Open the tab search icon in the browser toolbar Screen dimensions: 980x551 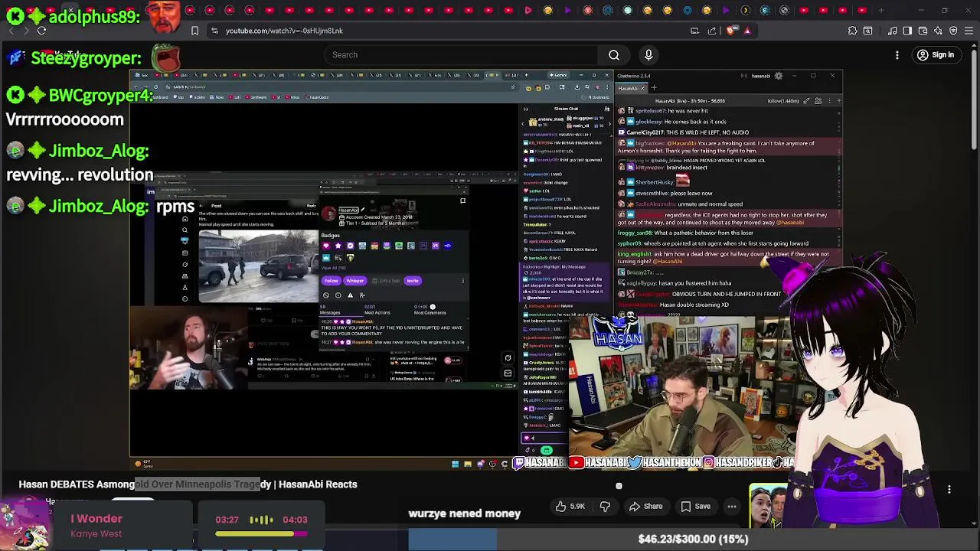(x=867, y=31)
